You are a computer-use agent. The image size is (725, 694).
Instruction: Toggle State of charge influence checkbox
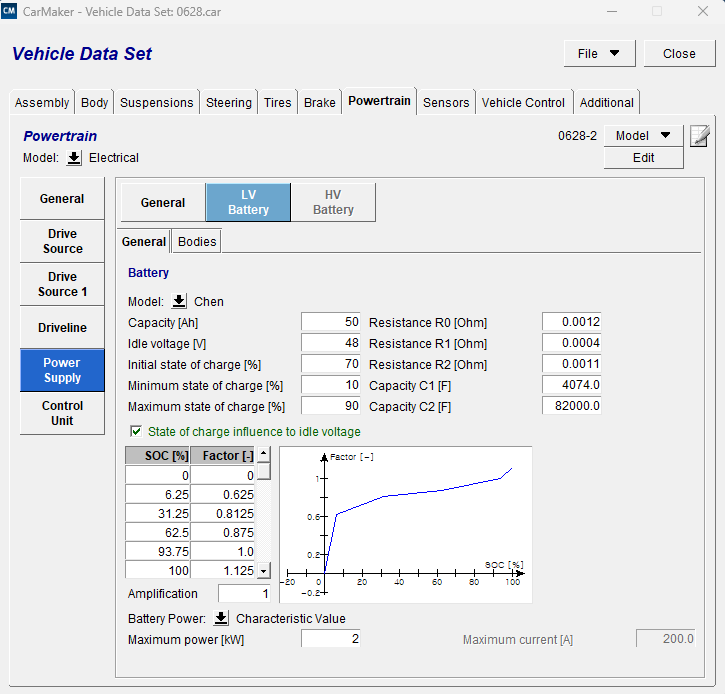pyautogui.click(x=136, y=431)
